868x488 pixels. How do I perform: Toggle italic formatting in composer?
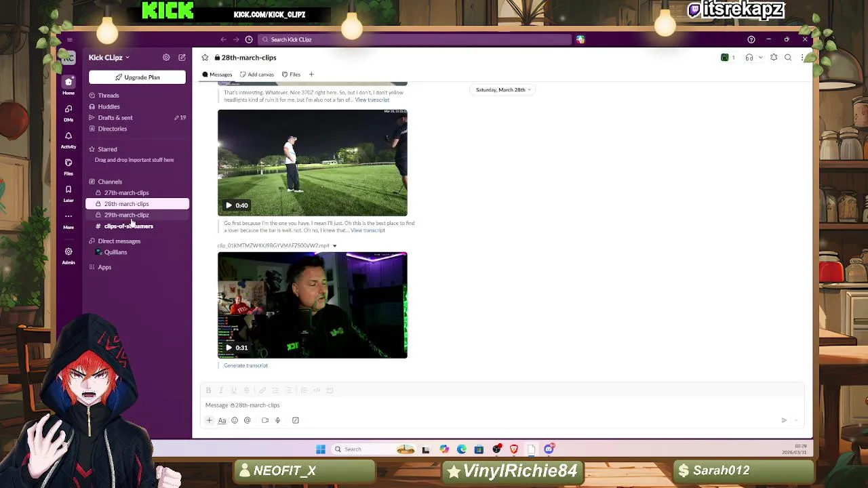click(x=221, y=390)
